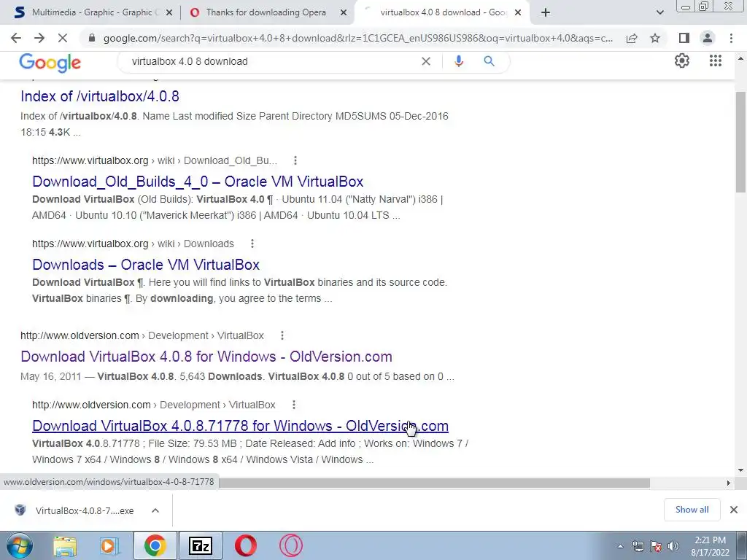The image size is (747, 560).
Task: Open network tray icon
Action: pos(638,546)
